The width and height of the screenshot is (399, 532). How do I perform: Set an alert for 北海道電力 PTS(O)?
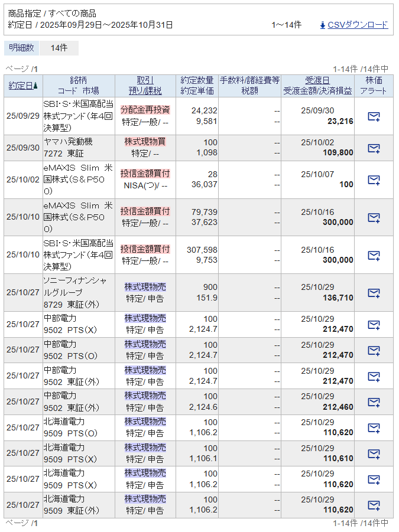coord(374,428)
